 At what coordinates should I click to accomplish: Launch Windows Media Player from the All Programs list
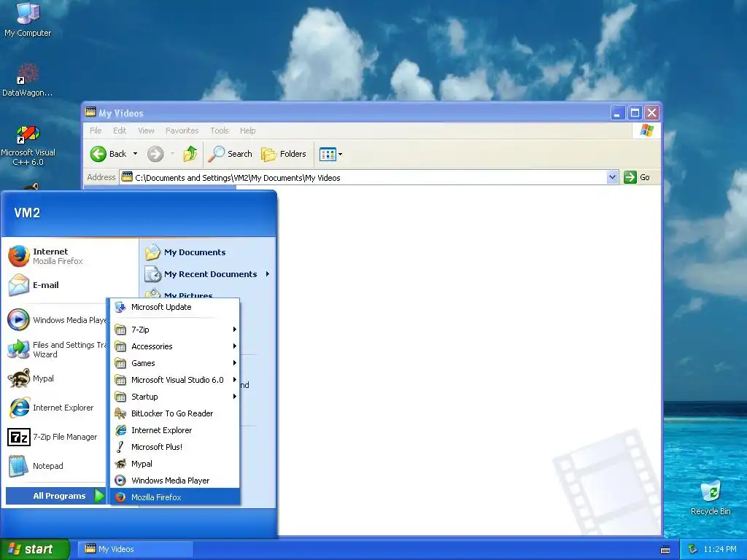tap(175, 481)
